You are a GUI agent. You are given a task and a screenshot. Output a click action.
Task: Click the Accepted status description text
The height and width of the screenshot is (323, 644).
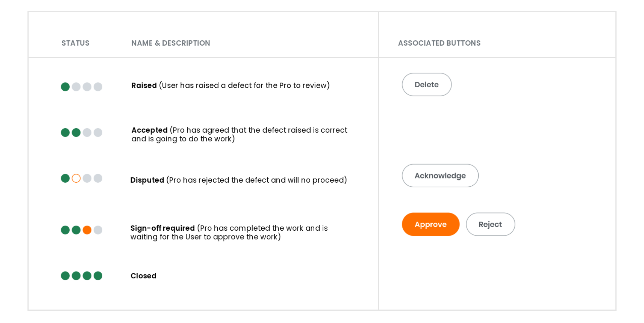pyautogui.click(x=239, y=134)
